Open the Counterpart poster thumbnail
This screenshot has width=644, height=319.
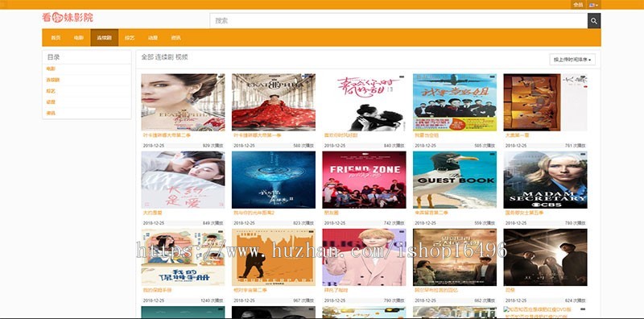coord(274,257)
